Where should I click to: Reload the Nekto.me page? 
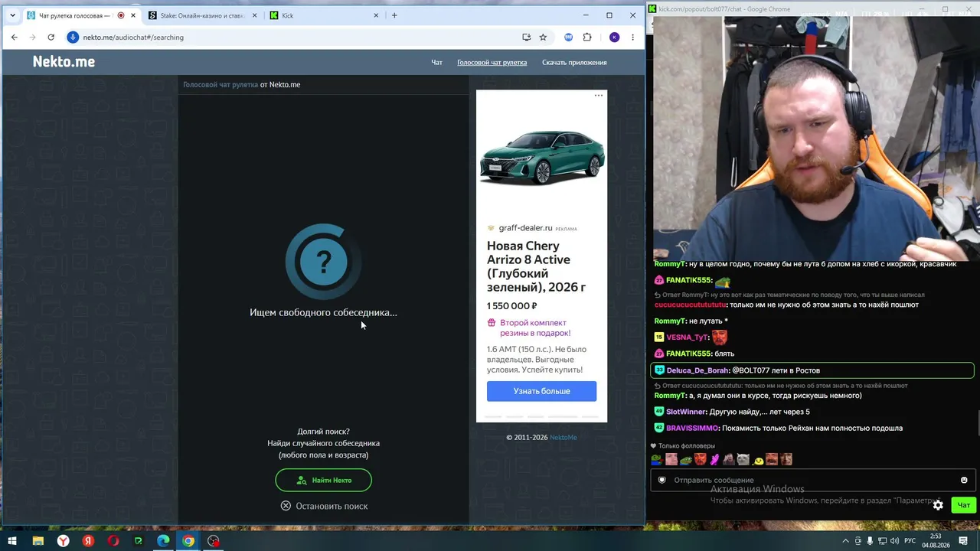tap(51, 37)
